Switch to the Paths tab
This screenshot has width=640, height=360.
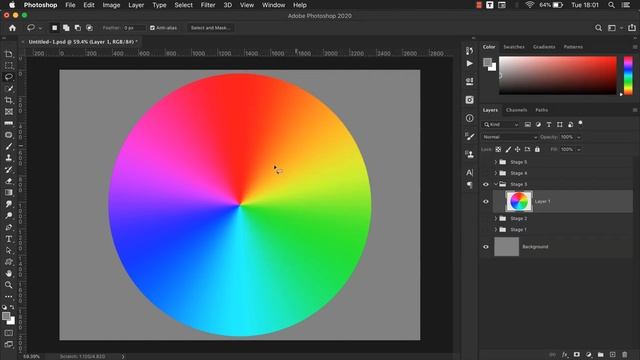(x=541, y=110)
